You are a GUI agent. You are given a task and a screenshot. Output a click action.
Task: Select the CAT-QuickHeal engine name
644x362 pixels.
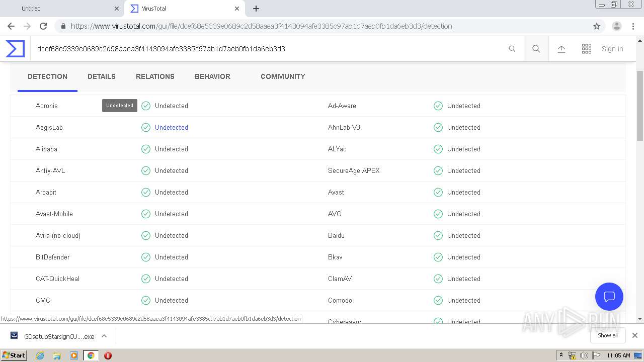point(57,279)
